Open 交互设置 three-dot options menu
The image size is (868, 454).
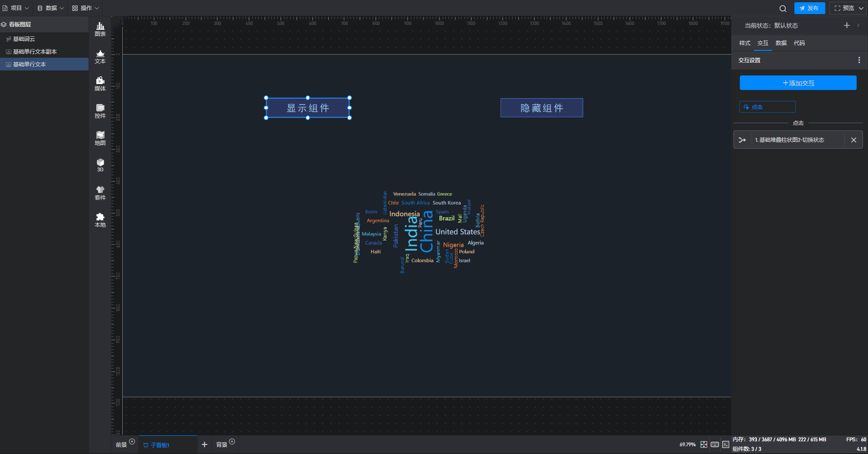[859, 60]
